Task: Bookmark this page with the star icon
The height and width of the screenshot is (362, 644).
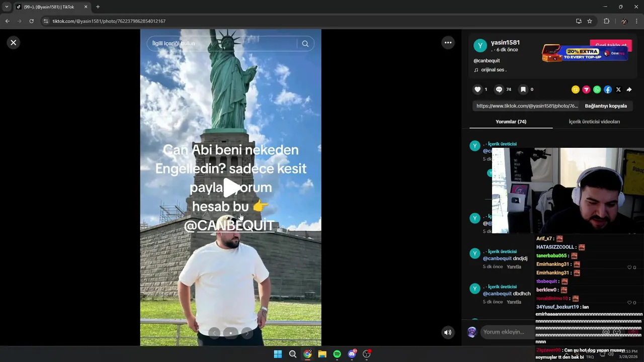Action: click(590, 21)
